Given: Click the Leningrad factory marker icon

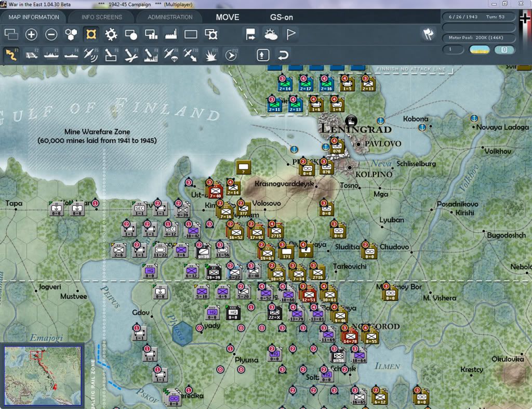Looking at the screenshot, I should pyautogui.click(x=351, y=120).
